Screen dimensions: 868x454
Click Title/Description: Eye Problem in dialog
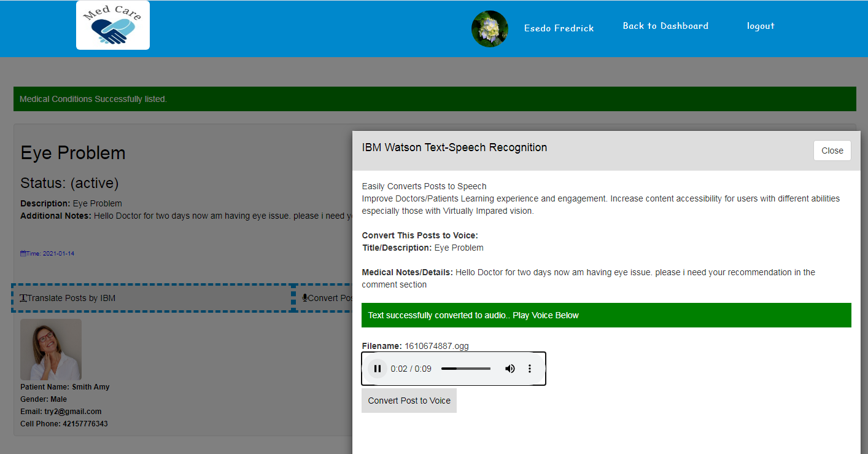[423, 248]
